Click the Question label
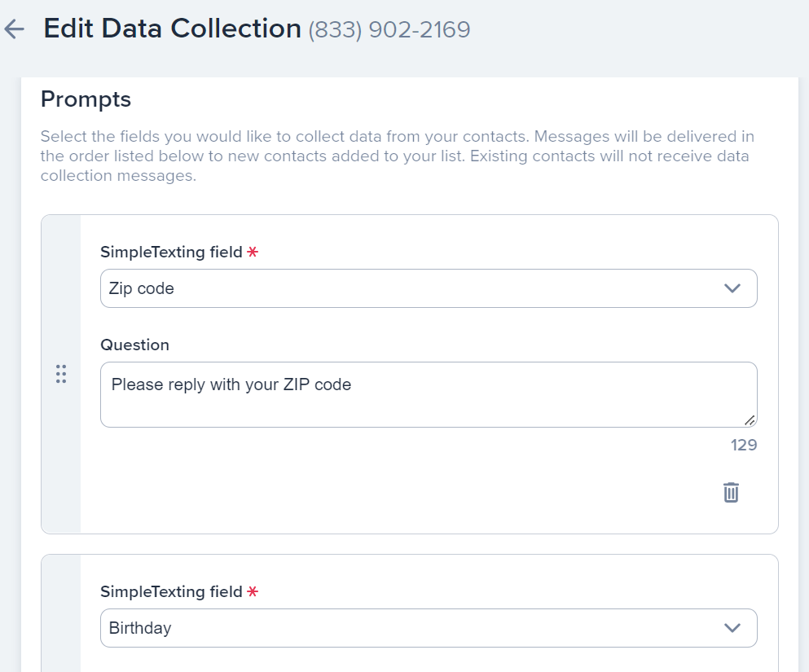 coord(134,345)
